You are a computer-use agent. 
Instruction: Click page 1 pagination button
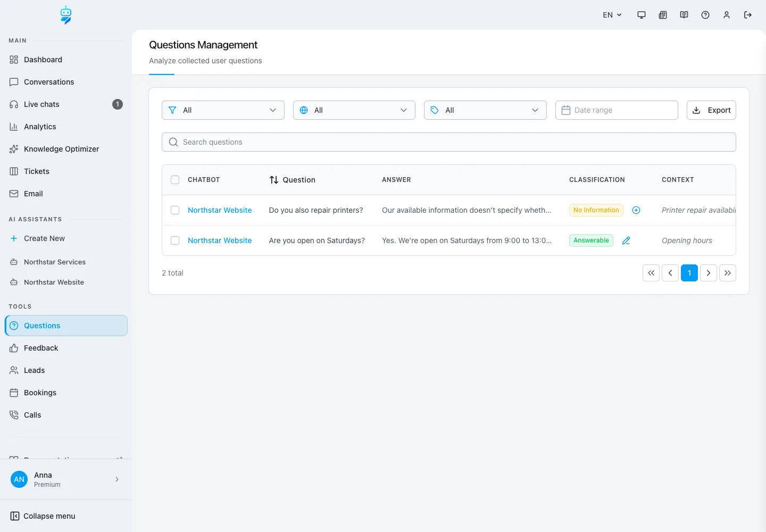689,273
